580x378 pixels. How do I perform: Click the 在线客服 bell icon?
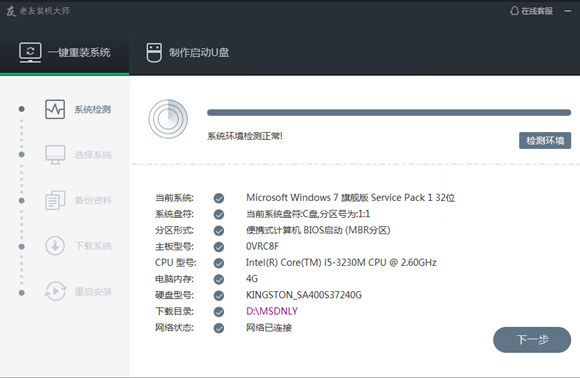[x=514, y=11]
